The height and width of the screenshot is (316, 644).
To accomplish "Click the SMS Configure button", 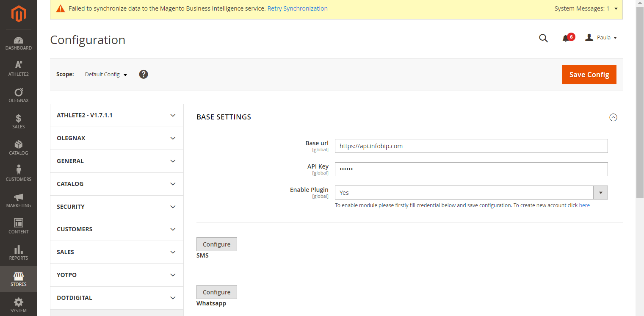I will [x=216, y=244].
